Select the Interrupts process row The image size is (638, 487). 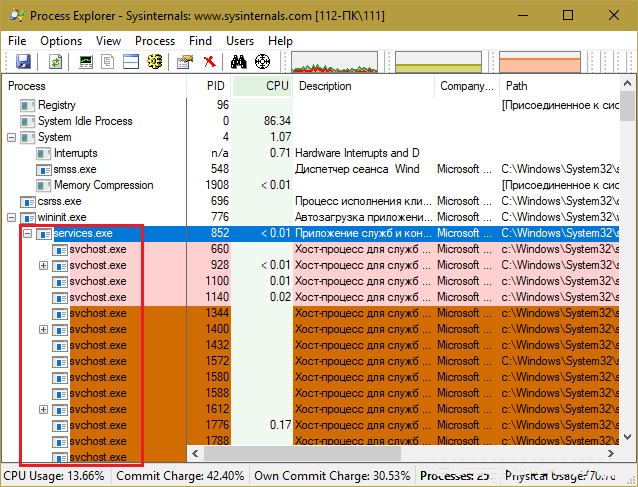(311, 153)
